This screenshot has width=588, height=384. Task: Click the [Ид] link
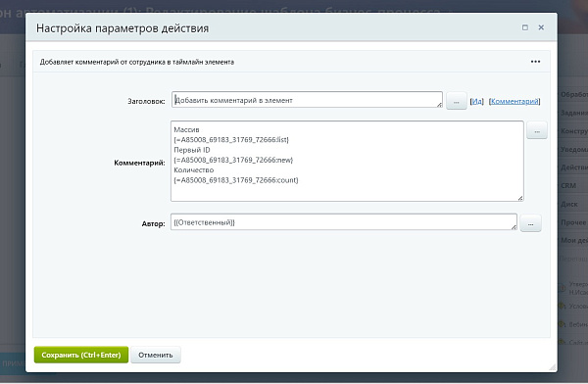click(x=476, y=101)
